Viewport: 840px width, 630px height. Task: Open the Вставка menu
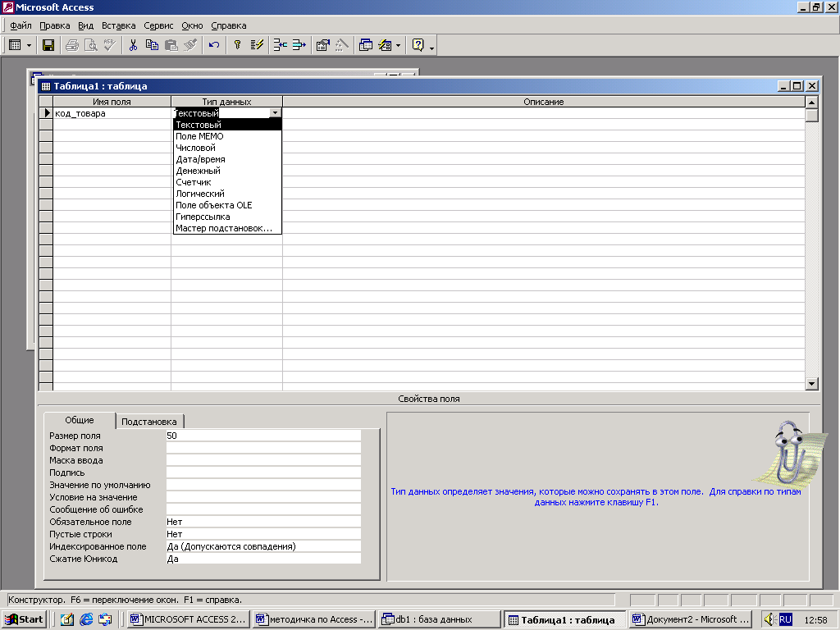click(118, 25)
